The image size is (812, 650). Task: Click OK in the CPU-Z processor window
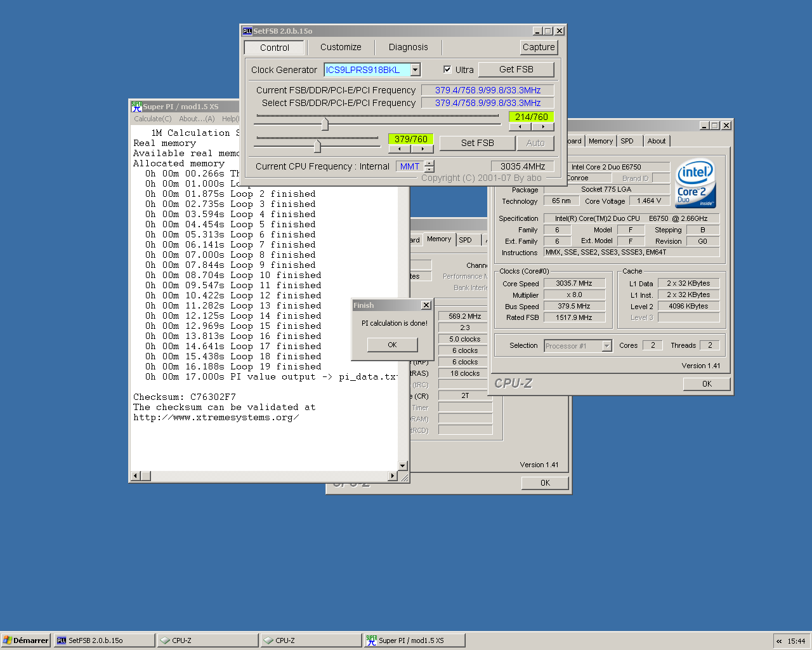pos(707,384)
